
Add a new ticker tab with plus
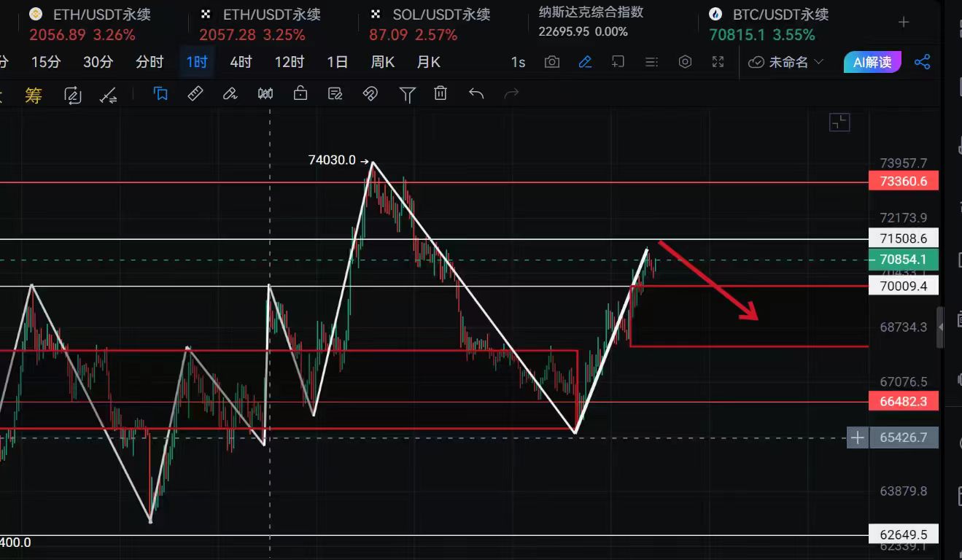click(x=904, y=23)
